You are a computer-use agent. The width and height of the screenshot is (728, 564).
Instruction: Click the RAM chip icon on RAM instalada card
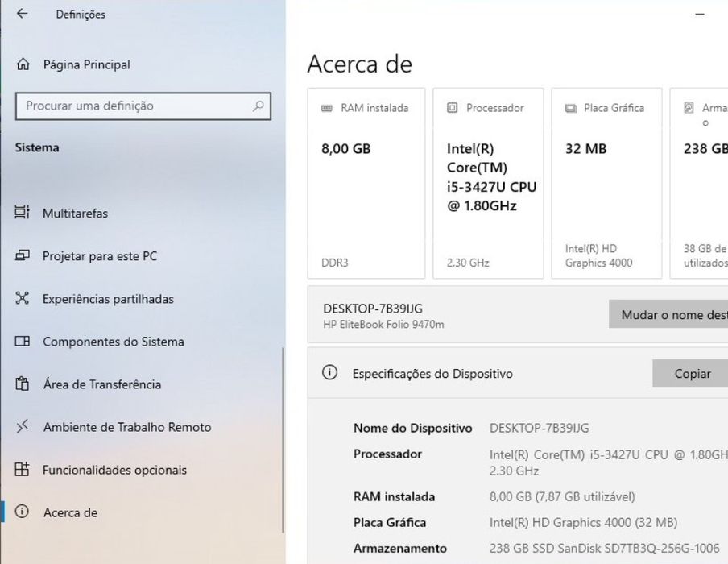[x=327, y=108]
